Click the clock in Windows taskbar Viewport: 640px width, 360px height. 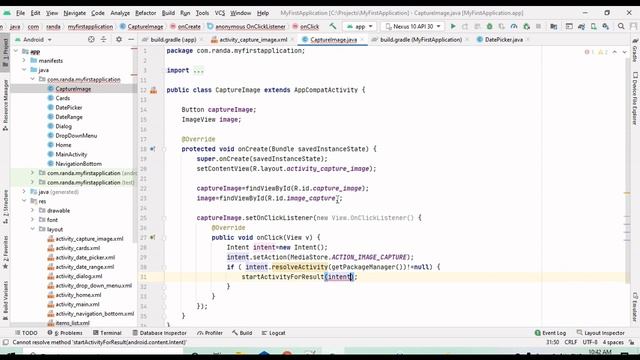(x=600, y=352)
